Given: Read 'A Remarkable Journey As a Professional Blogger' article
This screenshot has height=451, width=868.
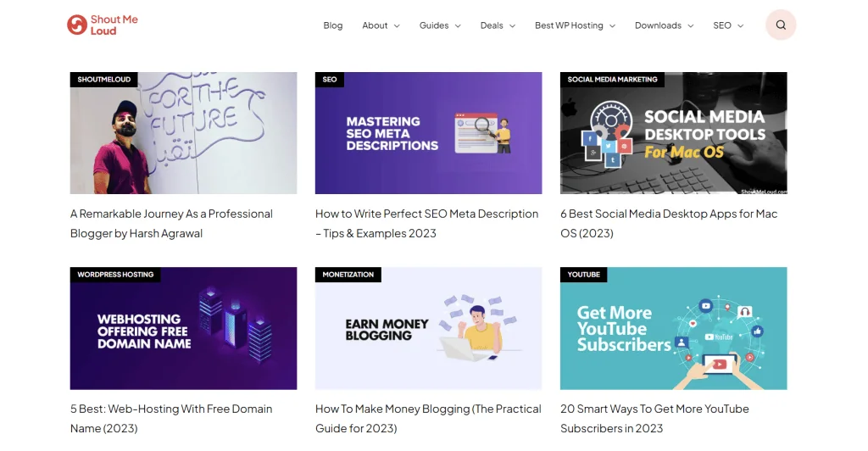Looking at the screenshot, I should 171,224.
